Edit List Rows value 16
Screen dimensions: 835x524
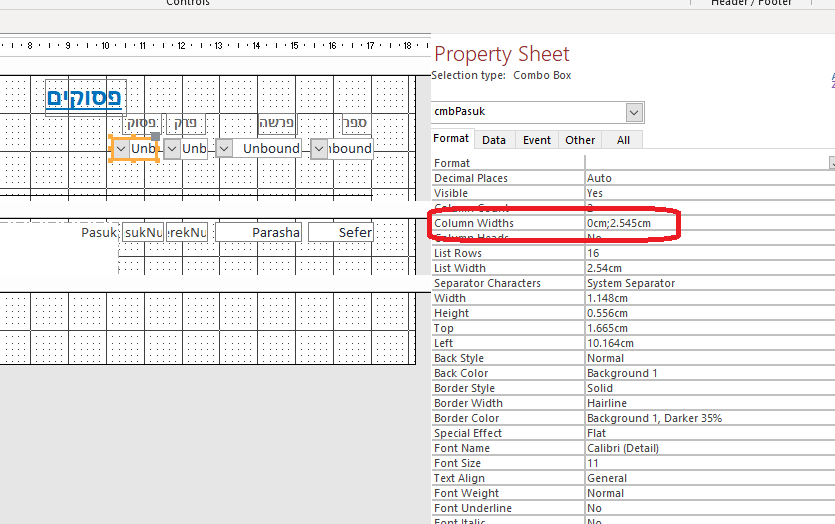click(x=710, y=253)
